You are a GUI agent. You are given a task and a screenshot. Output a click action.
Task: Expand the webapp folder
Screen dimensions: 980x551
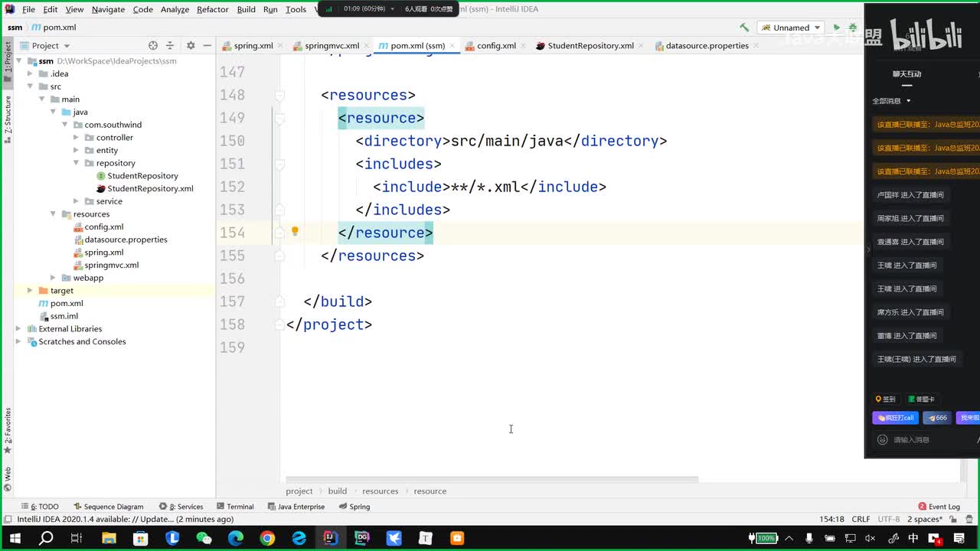(x=54, y=278)
